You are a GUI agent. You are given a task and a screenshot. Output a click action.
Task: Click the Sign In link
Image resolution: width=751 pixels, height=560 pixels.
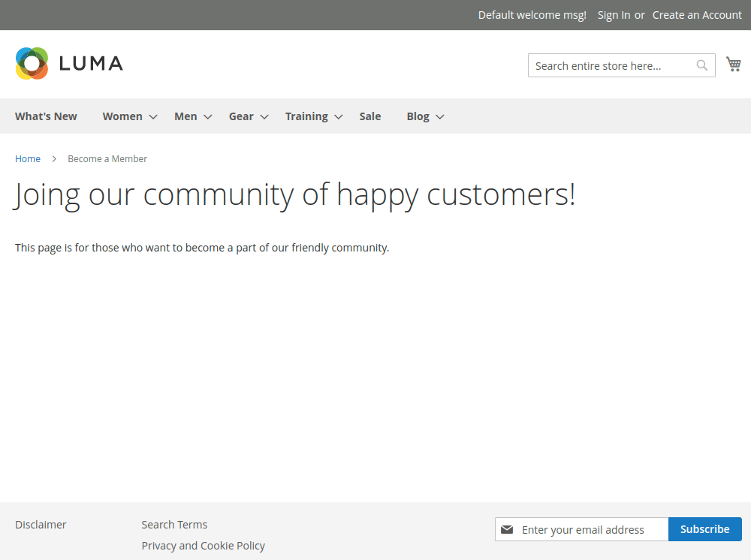click(x=614, y=15)
